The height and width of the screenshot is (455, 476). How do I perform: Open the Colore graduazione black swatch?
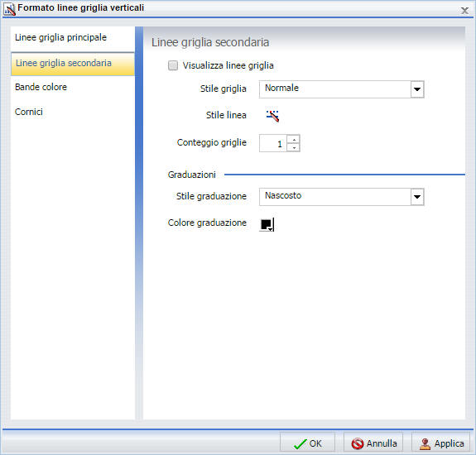coord(267,224)
